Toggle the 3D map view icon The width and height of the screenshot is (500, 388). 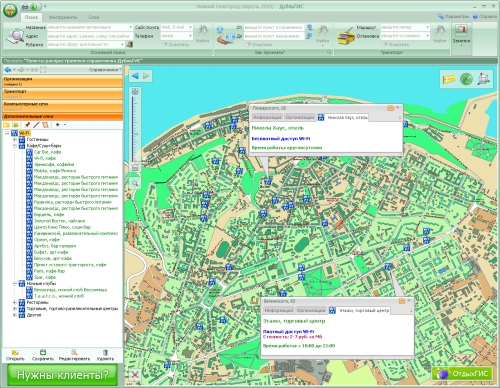tap(483, 79)
